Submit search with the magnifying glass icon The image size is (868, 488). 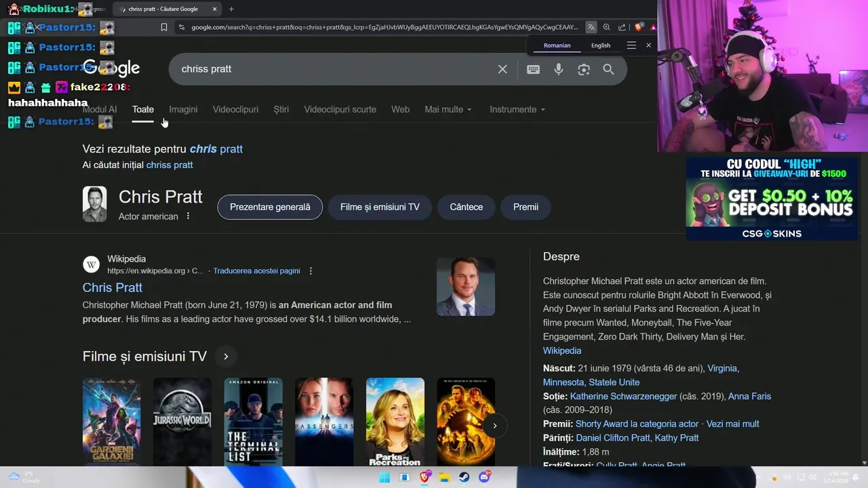[x=608, y=69]
